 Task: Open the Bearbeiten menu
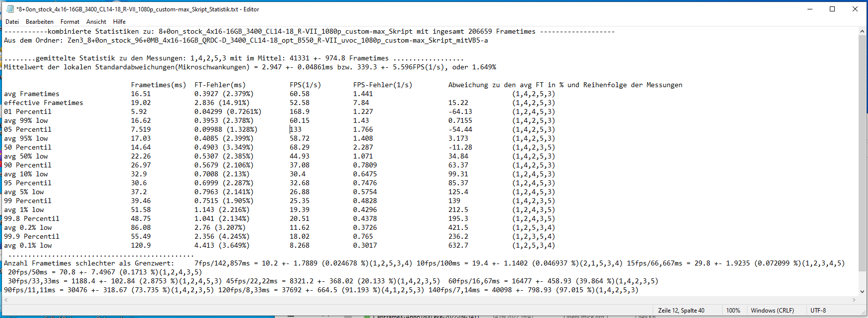[x=40, y=22]
